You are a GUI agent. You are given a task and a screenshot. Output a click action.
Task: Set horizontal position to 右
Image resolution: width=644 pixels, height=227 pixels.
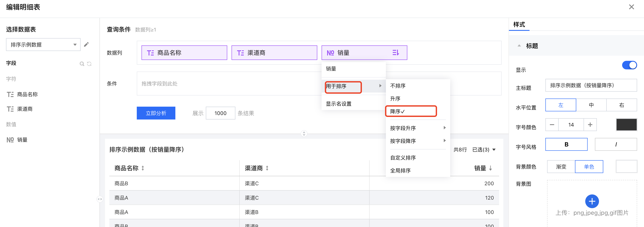[621, 105]
